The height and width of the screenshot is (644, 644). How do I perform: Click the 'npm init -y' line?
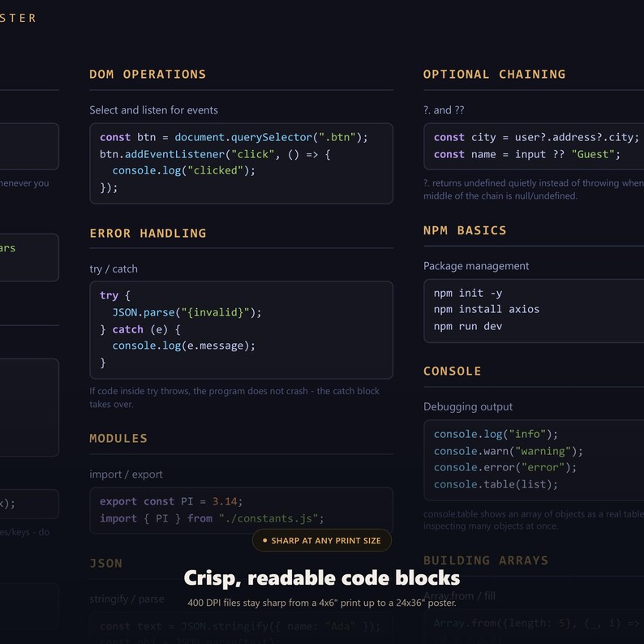tap(468, 294)
